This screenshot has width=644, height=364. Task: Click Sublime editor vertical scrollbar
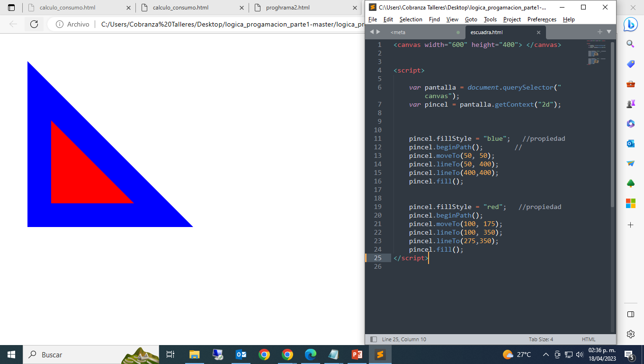pos(612,124)
